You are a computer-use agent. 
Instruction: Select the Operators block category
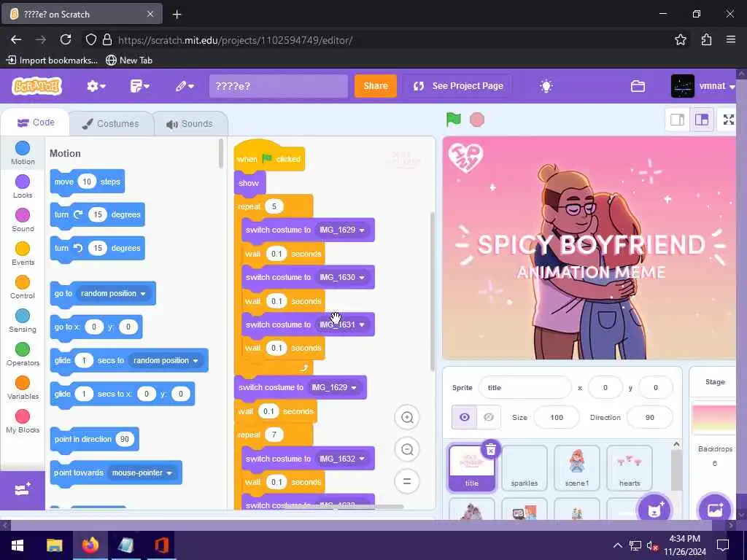click(23, 354)
